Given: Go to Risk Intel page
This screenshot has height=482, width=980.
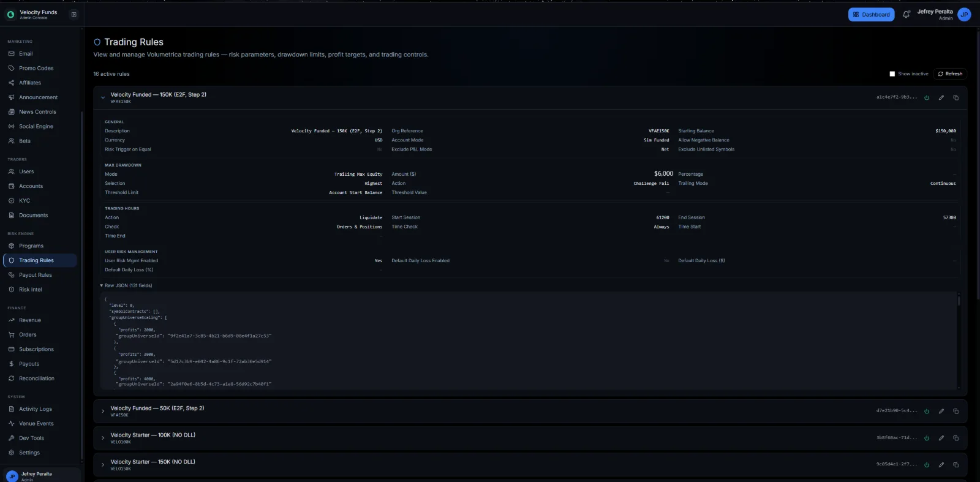Looking at the screenshot, I should point(40,290).
